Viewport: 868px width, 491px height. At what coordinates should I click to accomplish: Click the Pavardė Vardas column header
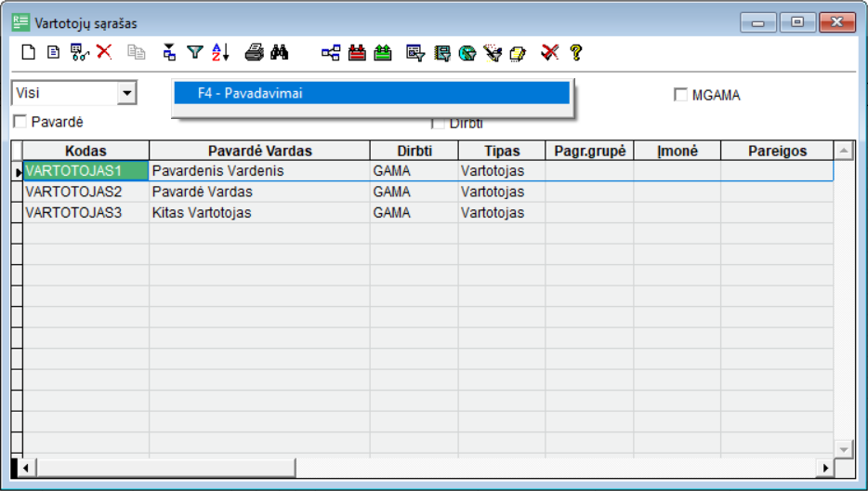pyautogui.click(x=259, y=151)
